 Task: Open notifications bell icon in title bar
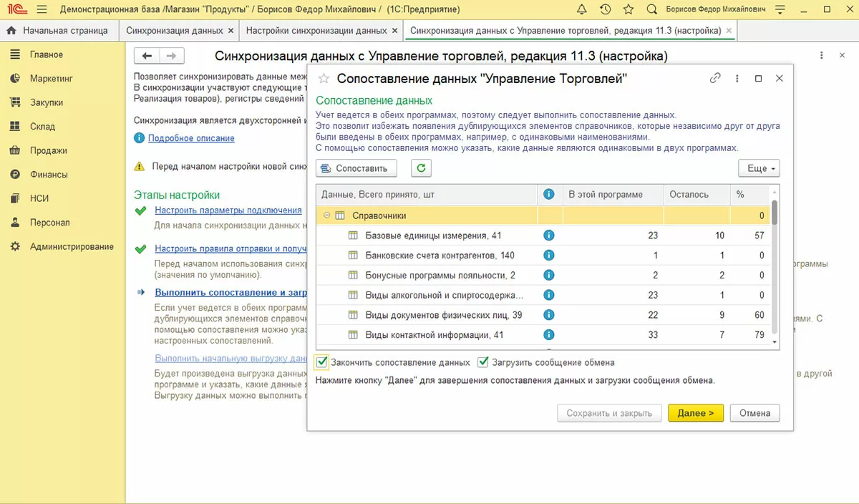pyautogui.click(x=581, y=9)
